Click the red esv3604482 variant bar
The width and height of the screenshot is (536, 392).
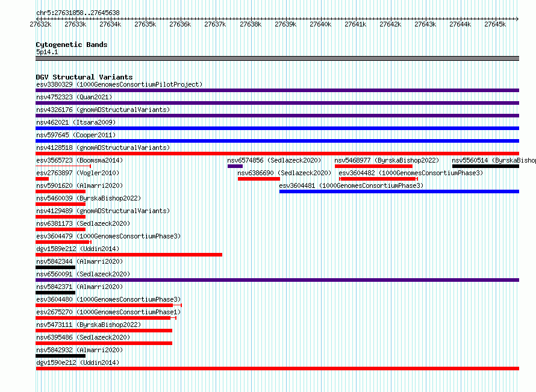pos(378,179)
